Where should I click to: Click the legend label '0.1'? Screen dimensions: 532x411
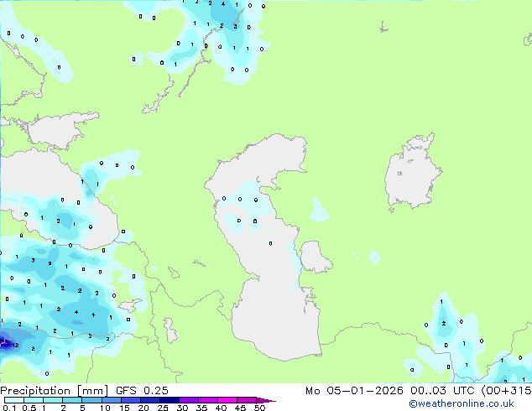(x=9, y=408)
